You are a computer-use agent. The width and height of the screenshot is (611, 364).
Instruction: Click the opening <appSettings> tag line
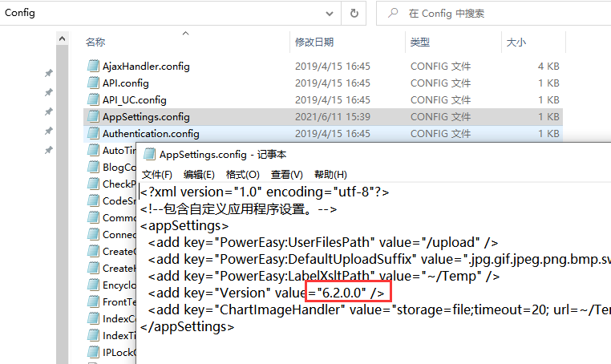click(x=184, y=225)
